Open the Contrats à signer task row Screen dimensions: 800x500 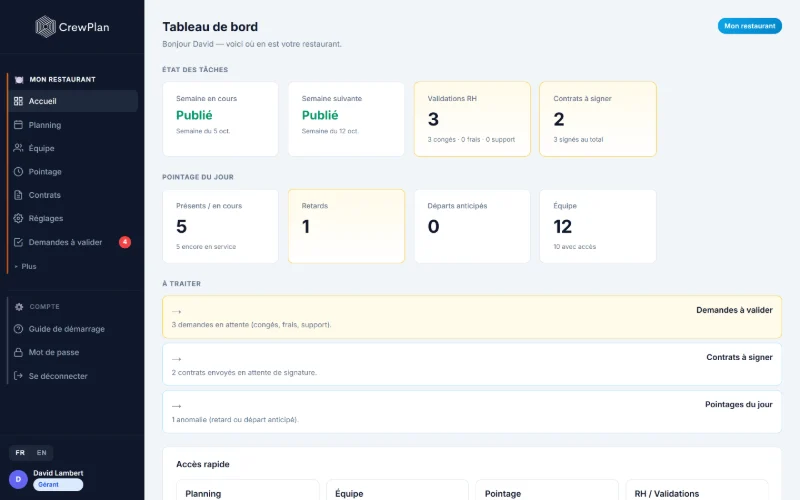(x=472, y=364)
